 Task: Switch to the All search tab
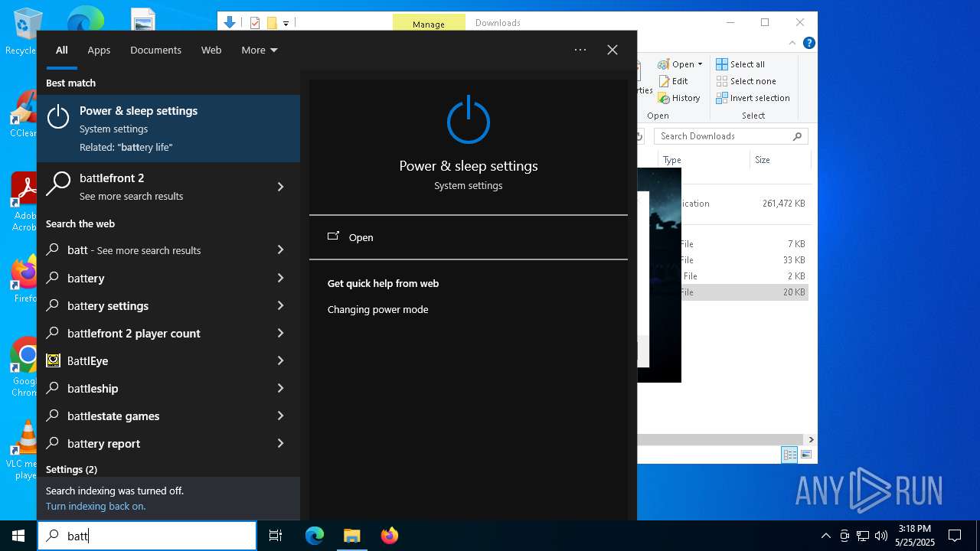coord(62,50)
